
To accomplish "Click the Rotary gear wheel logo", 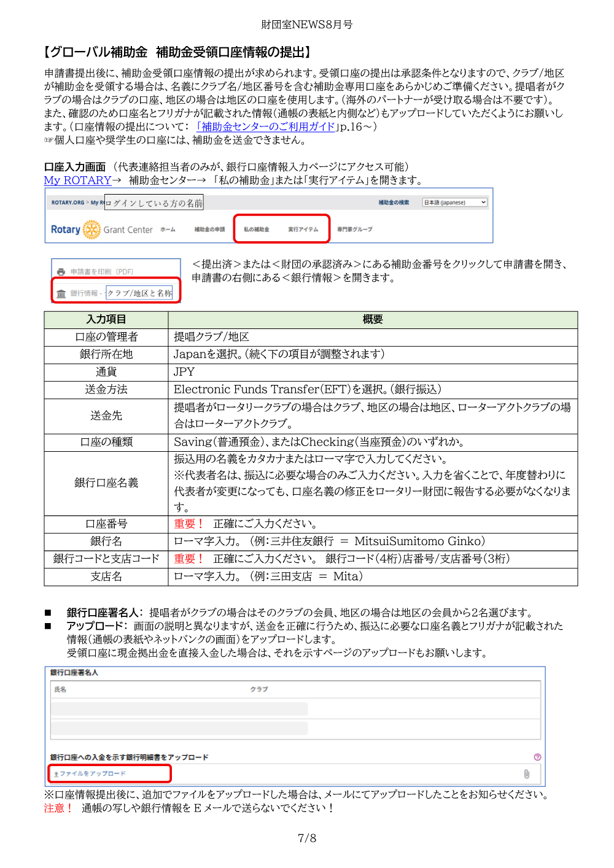I will (x=91, y=230).
